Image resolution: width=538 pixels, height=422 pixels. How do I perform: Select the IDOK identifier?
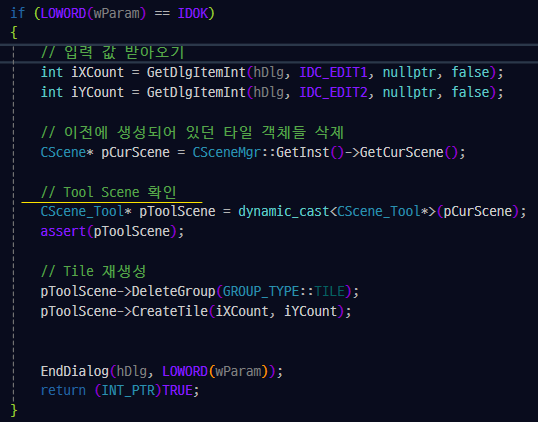(193, 13)
